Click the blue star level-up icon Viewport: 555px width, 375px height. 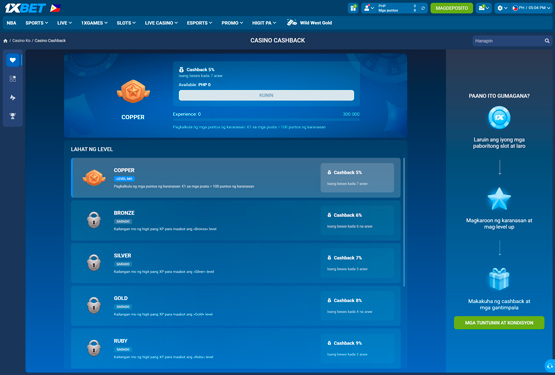[499, 199]
